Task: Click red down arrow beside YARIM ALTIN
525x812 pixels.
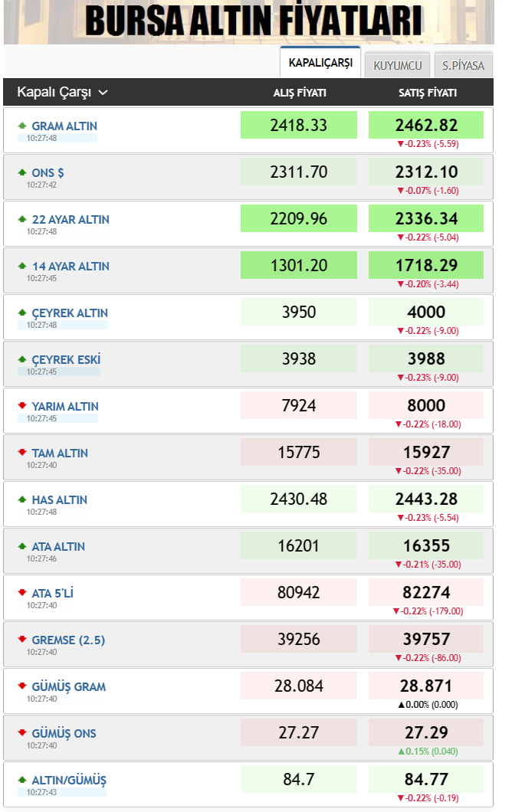Action: pyautogui.click(x=22, y=406)
